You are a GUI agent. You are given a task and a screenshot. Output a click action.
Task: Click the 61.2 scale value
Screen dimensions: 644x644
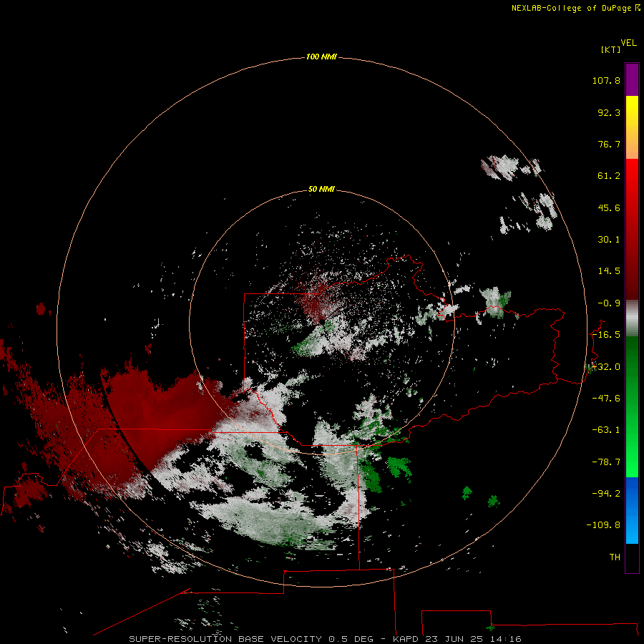609,176
